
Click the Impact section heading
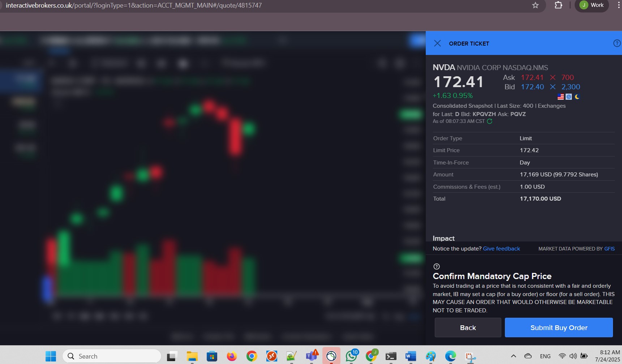click(x=443, y=239)
